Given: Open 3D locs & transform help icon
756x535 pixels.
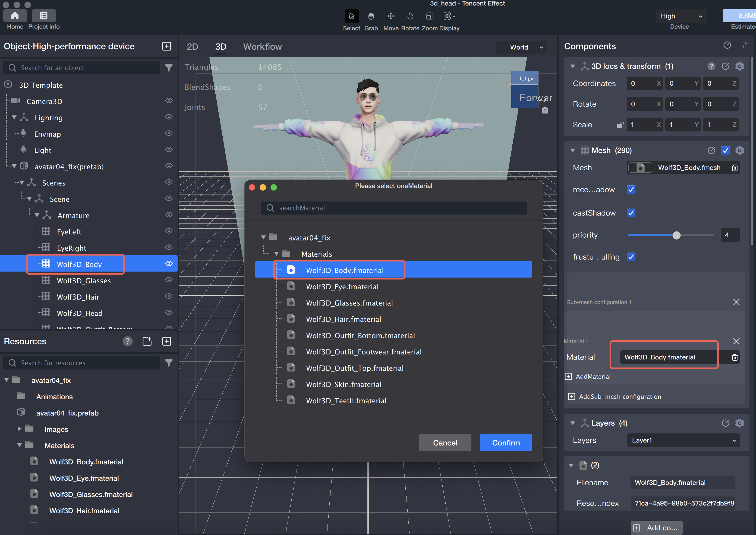Looking at the screenshot, I should pos(711,67).
